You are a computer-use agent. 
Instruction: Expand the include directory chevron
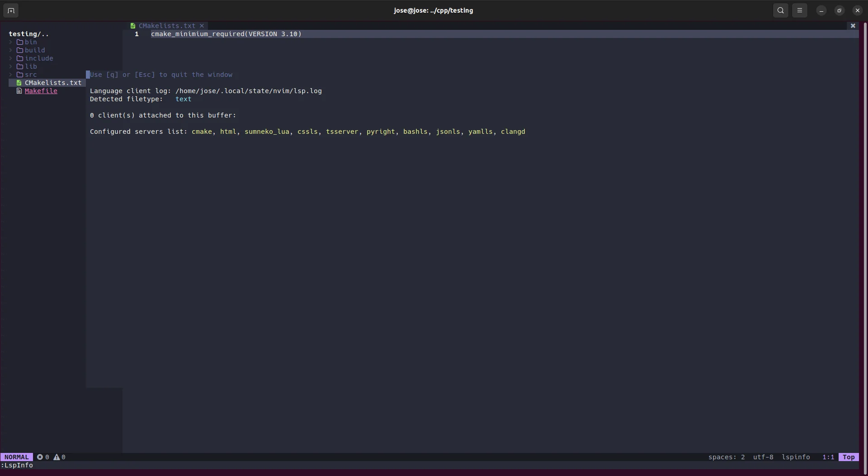(x=11, y=58)
